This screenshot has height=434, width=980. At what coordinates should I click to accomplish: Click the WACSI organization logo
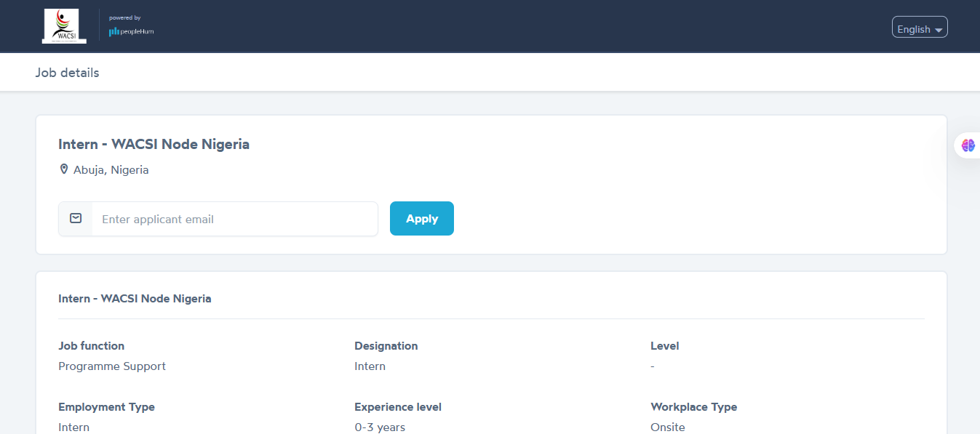point(64,25)
